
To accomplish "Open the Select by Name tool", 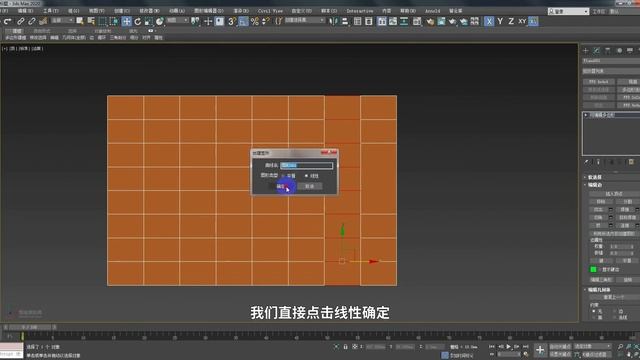I will 91,21.
